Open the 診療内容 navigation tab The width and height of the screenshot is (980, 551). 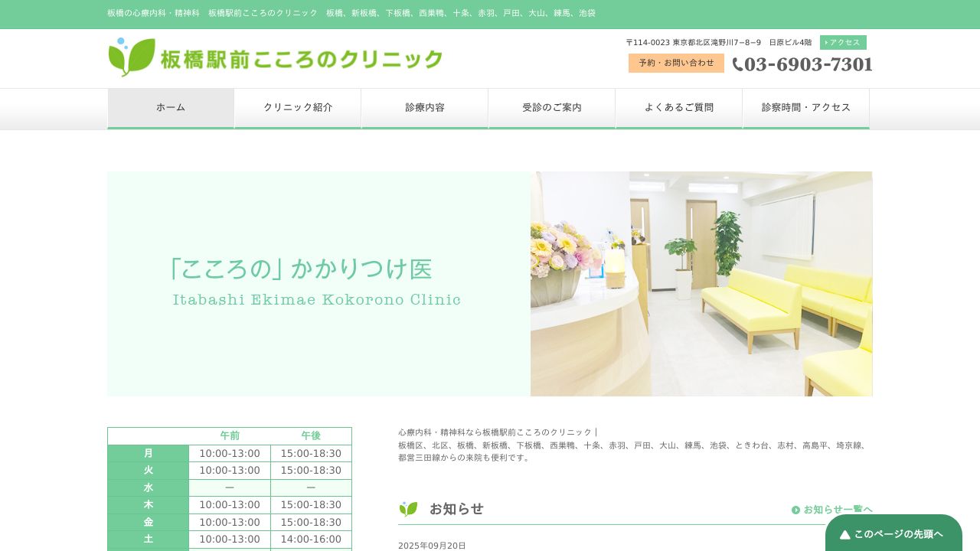point(425,107)
